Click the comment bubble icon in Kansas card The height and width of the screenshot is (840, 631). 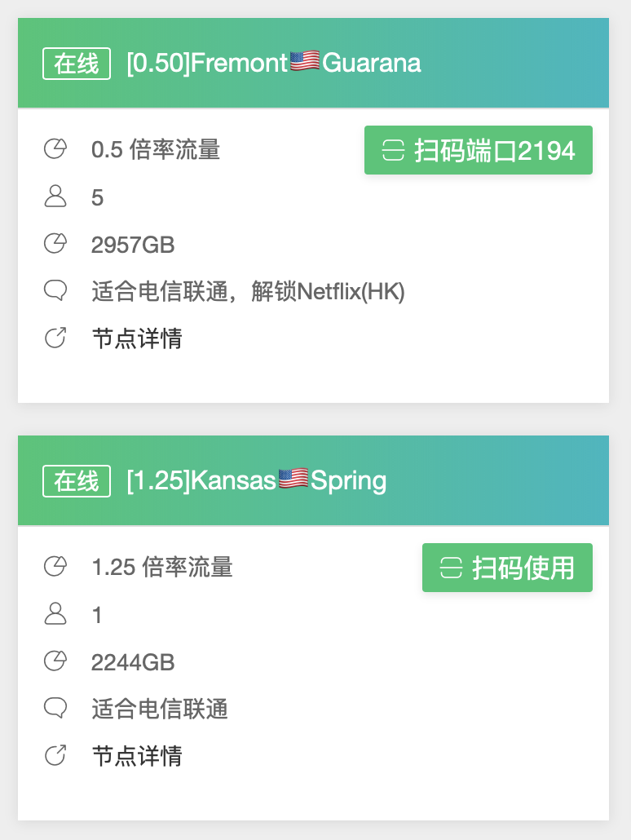click(55, 708)
